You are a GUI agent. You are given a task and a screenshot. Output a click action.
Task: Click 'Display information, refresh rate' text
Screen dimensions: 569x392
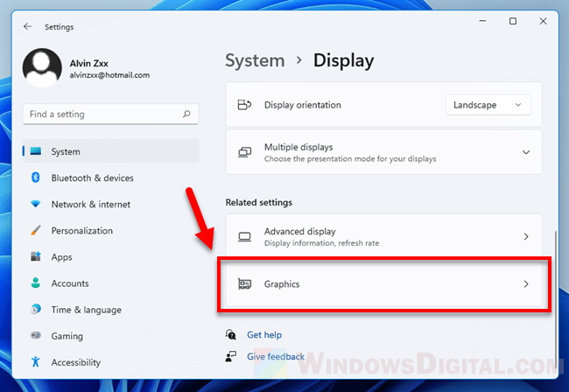[x=321, y=243]
